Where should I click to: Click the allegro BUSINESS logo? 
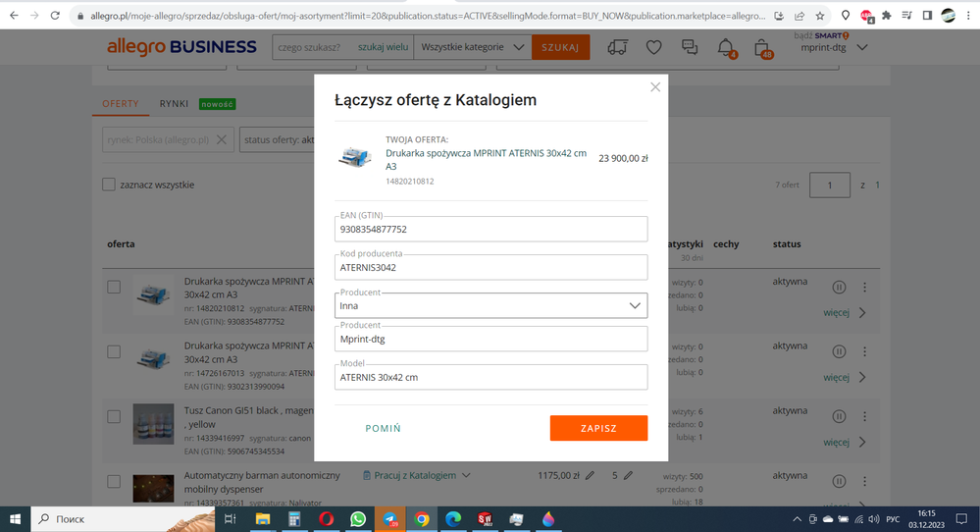[x=181, y=47]
